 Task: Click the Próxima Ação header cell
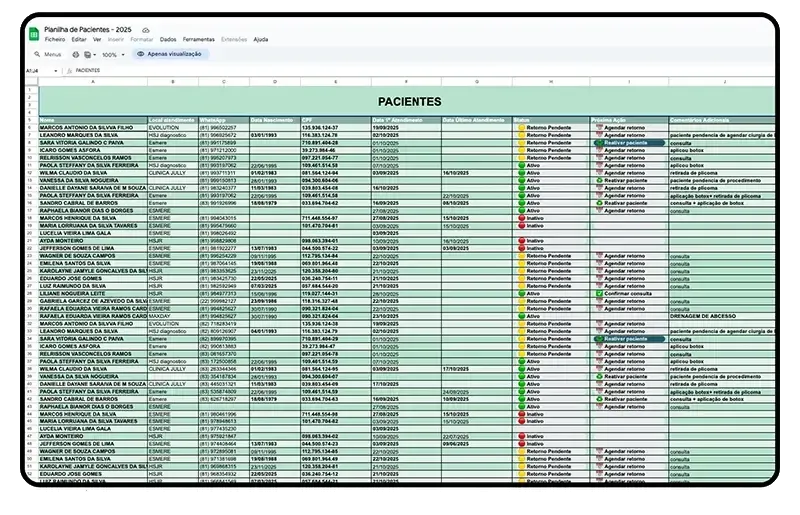pyautogui.click(x=629, y=120)
